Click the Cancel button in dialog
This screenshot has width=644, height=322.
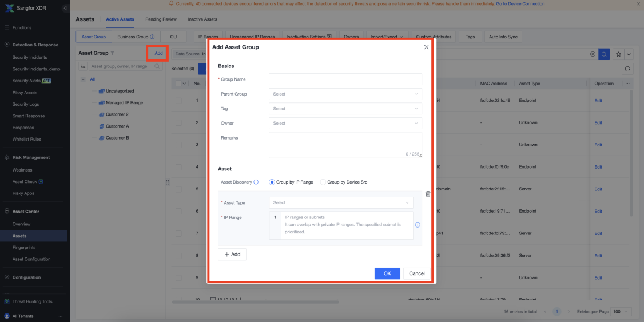417,273
